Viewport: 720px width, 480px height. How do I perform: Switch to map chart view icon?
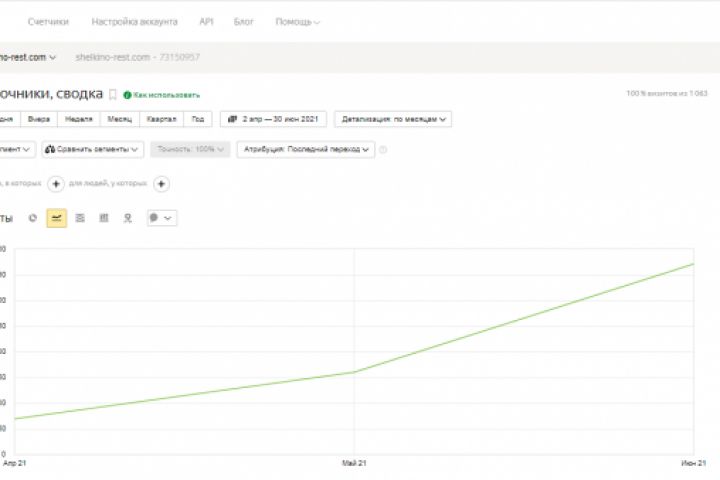(x=128, y=218)
